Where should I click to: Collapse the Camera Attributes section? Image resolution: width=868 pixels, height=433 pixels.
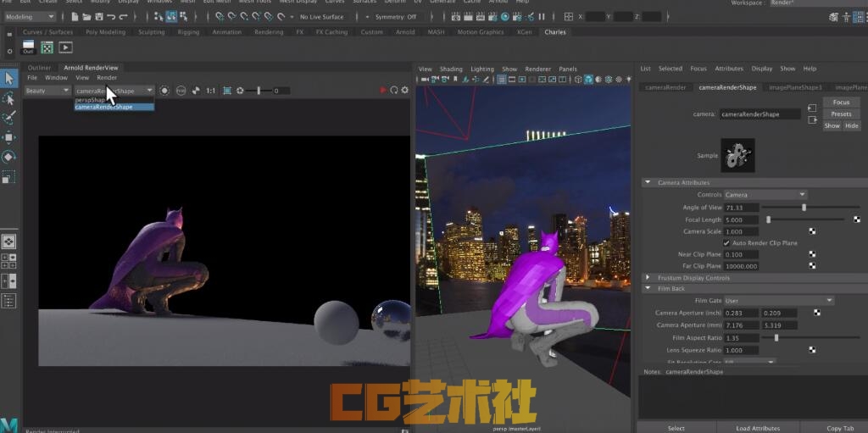(x=648, y=183)
